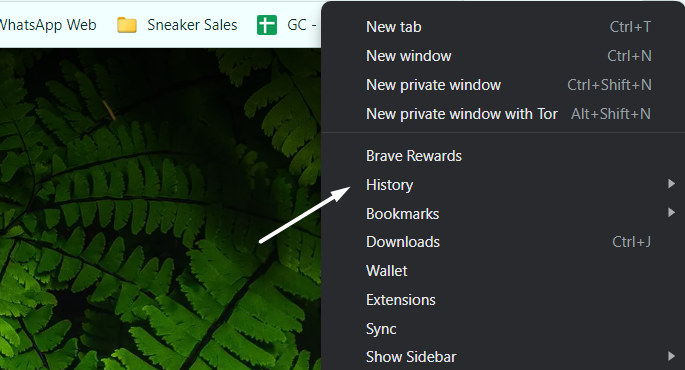The width and height of the screenshot is (685, 370).
Task: Open Extensions from the menu
Action: (x=503, y=300)
